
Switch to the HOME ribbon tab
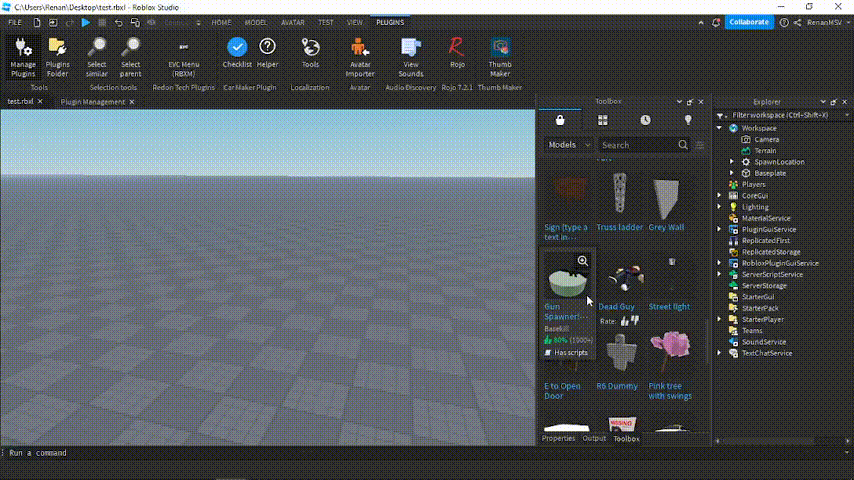[x=221, y=22]
